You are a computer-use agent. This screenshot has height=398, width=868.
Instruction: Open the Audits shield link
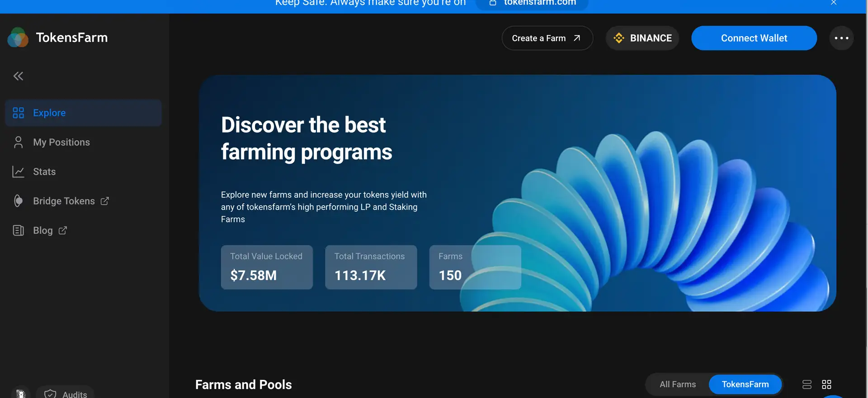66,393
